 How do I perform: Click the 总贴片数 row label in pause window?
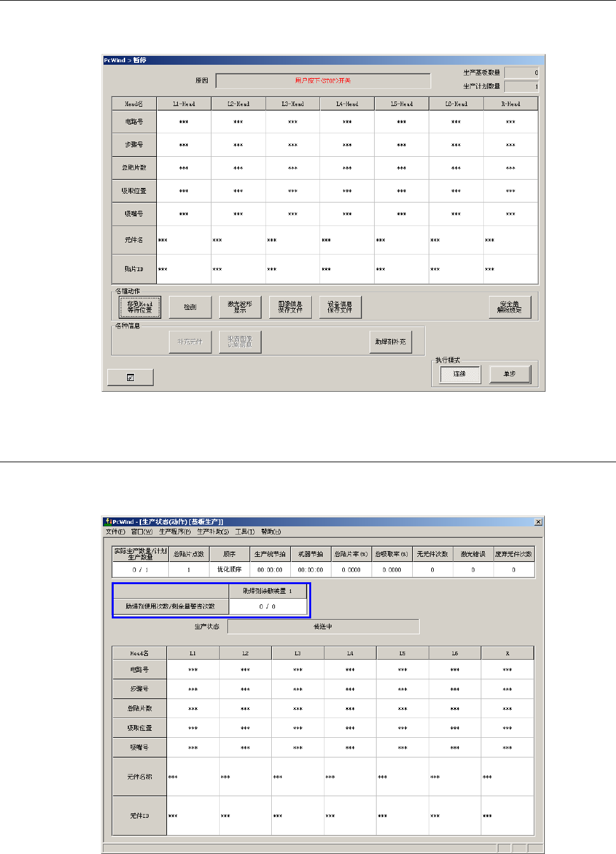[134, 168]
